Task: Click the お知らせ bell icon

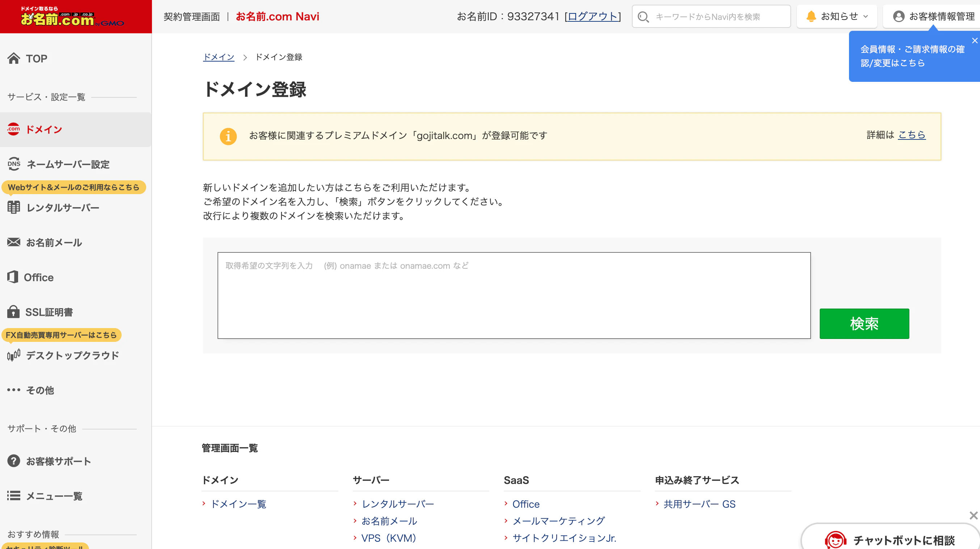Action: click(811, 16)
